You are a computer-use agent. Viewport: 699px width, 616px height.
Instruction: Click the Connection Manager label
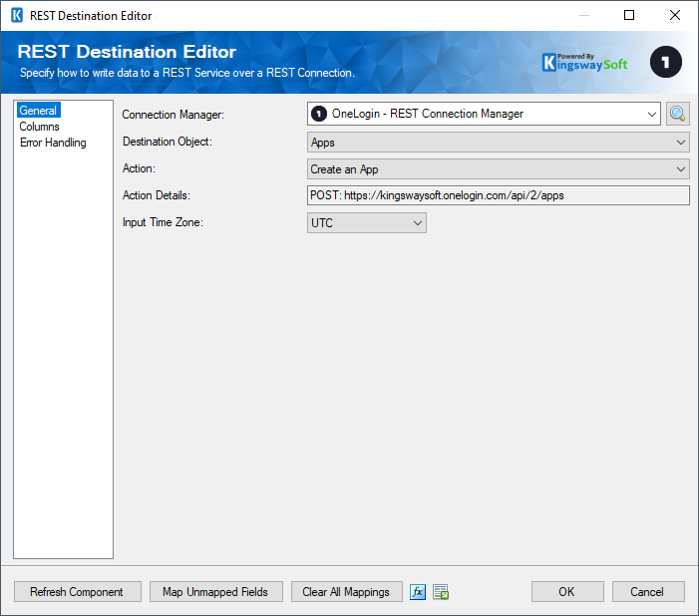(173, 115)
